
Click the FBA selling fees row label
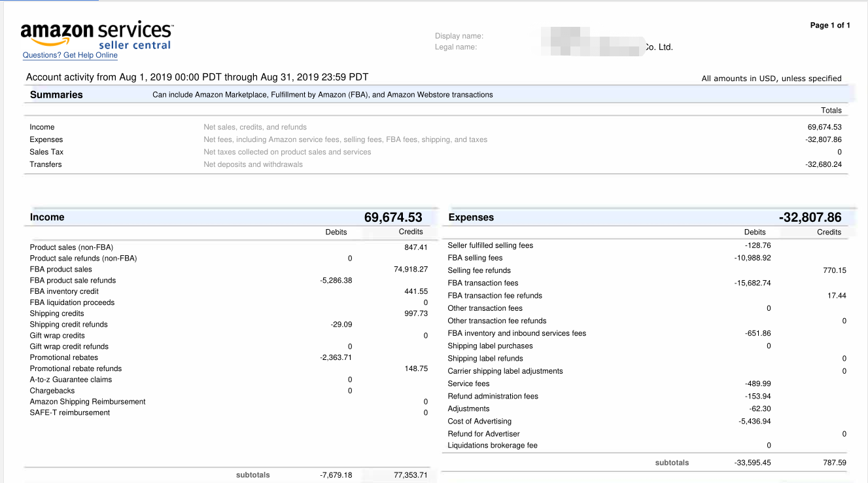475,258
